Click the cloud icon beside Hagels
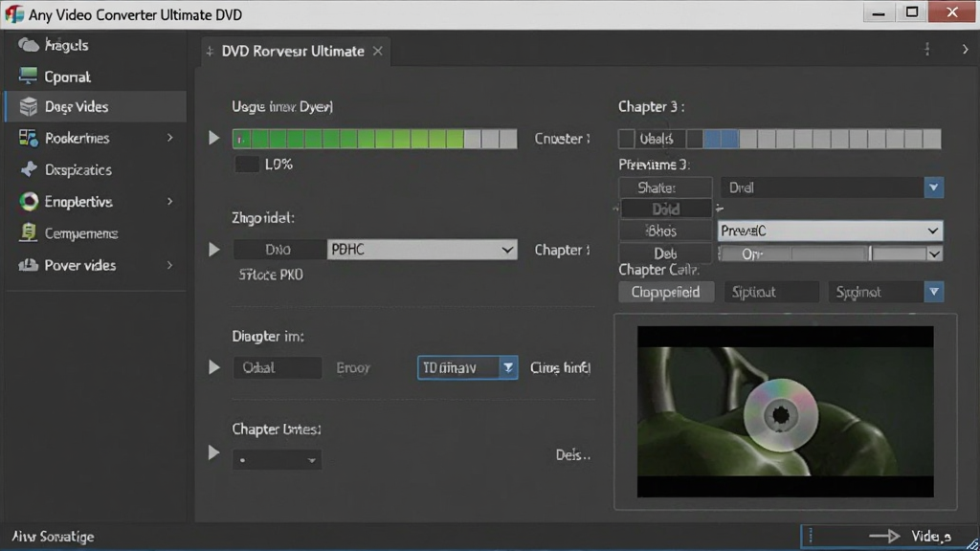This screenshot has width=980, height=551. pyautogui.click(x=28, y=45)
